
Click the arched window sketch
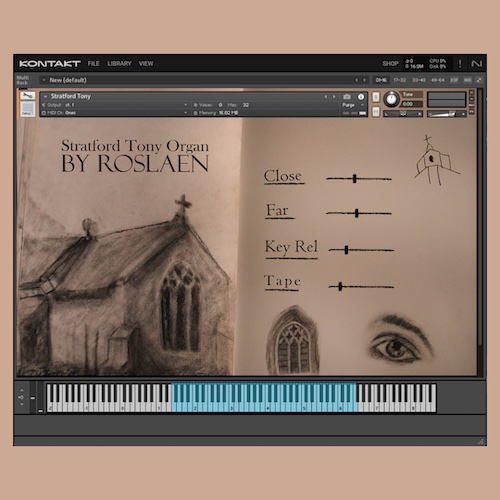[293, 340]
